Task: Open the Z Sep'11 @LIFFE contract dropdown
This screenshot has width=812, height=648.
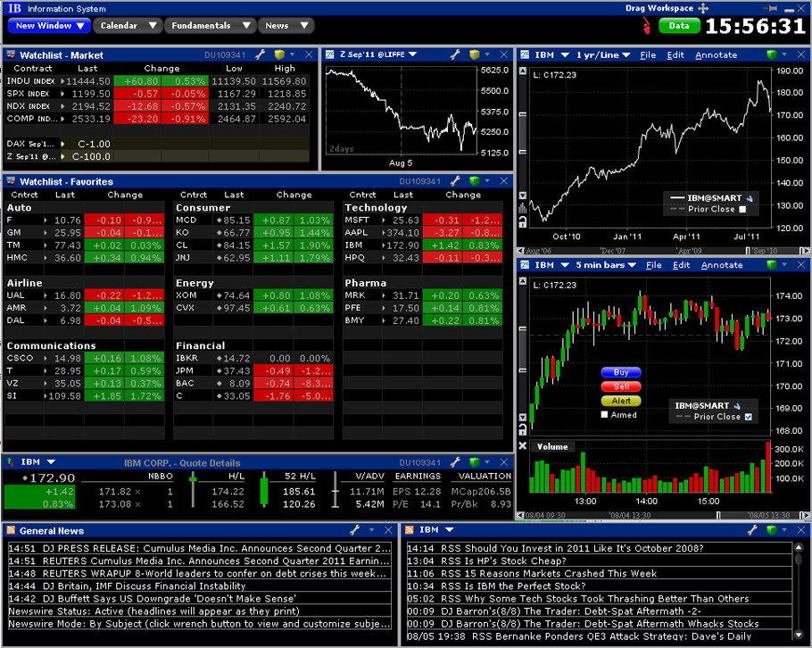Action: tap(413, 54)
